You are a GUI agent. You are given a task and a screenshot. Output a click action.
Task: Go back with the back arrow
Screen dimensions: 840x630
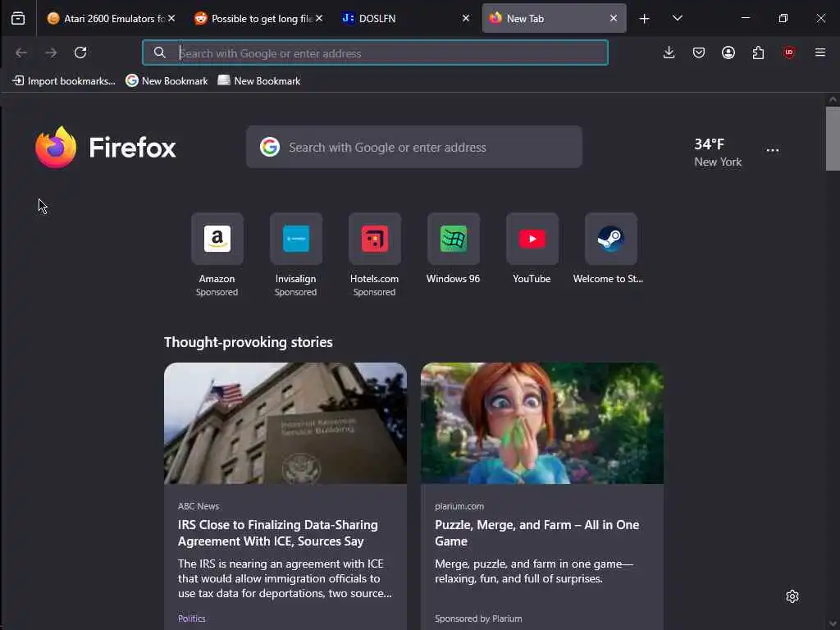(x=21, y=52)
